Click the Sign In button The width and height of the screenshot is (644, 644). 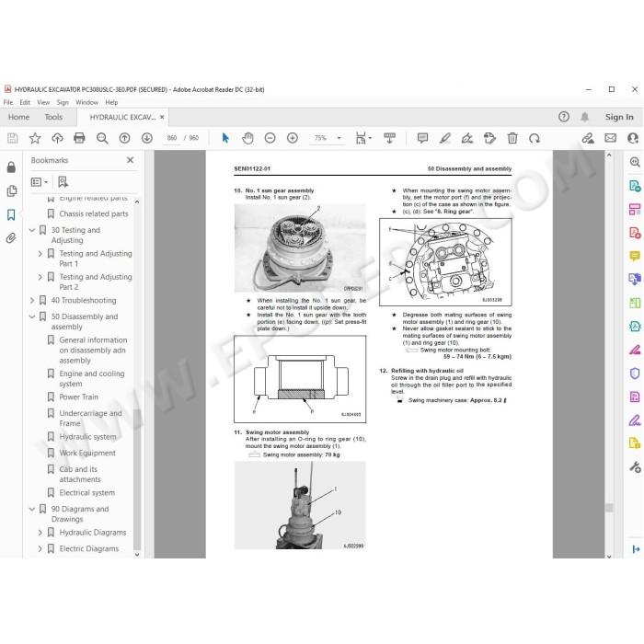point(619,117)
